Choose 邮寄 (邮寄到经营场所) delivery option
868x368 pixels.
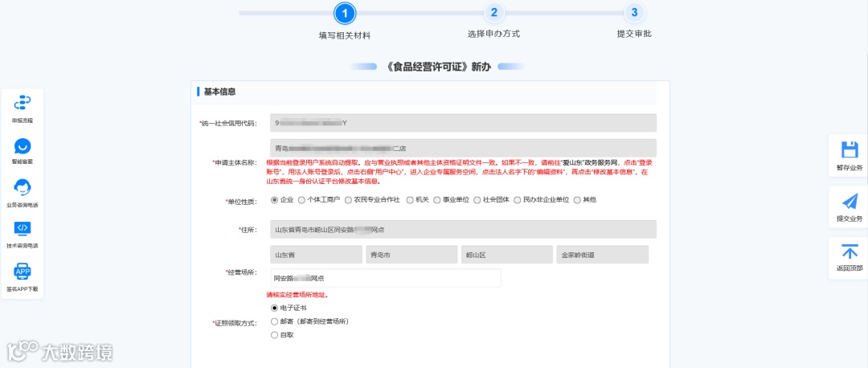(274, 321)
